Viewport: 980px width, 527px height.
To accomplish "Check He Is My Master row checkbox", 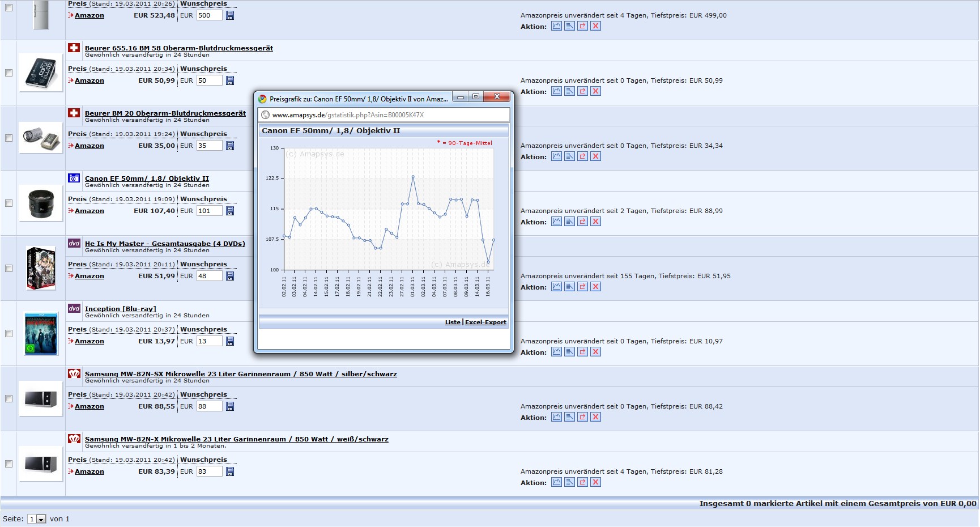I will pyautogui.click(x=8, y=268).
